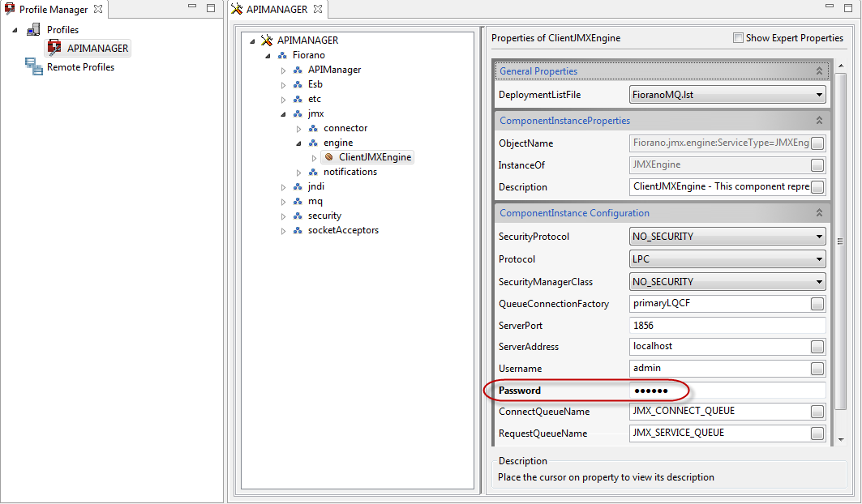Select the Remote Profiles tree item text
This screenshot has width=862, height=504.
pyautogui.click(x=81, y=67)
